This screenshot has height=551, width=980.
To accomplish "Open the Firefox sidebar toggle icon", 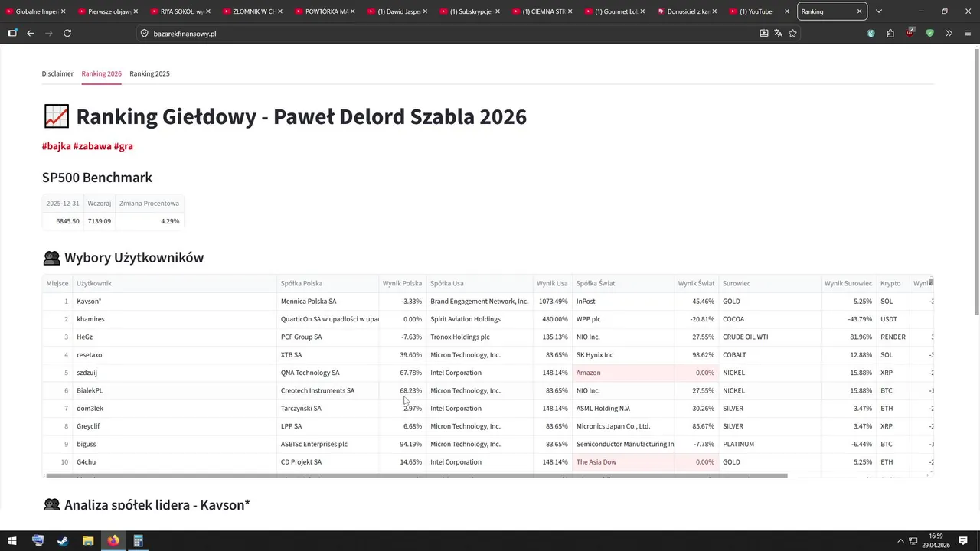I will 12,33.
